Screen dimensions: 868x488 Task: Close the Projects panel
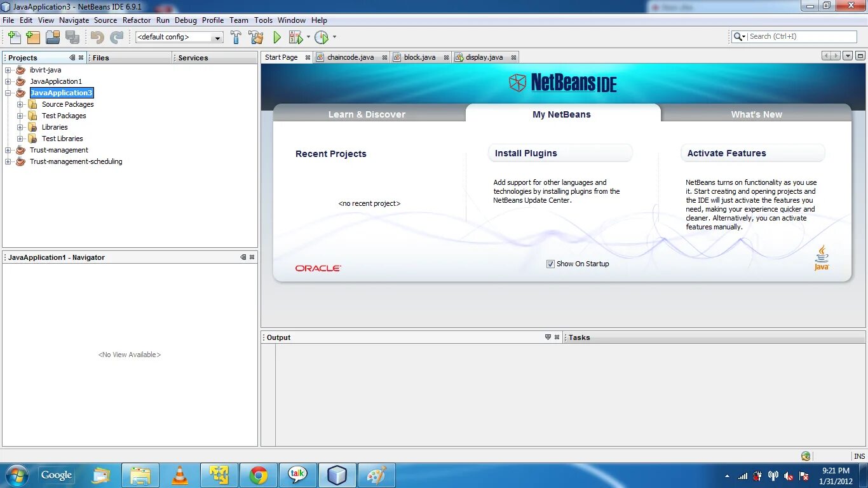81,58
